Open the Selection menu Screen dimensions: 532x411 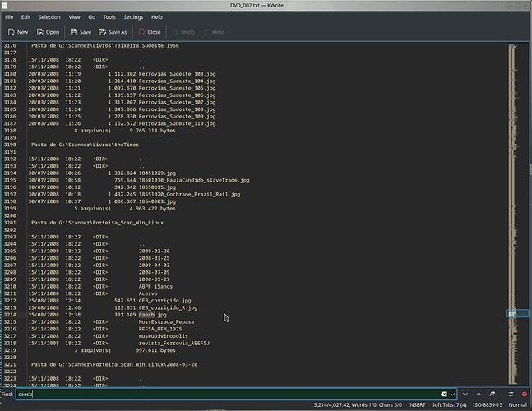pyautogui.click(x=49, y=17)
